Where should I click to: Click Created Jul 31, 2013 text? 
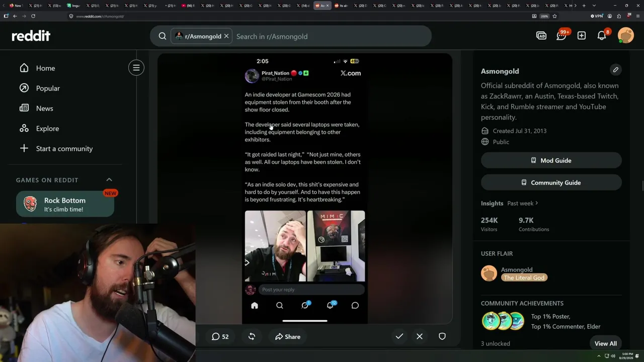pos(520,131)
